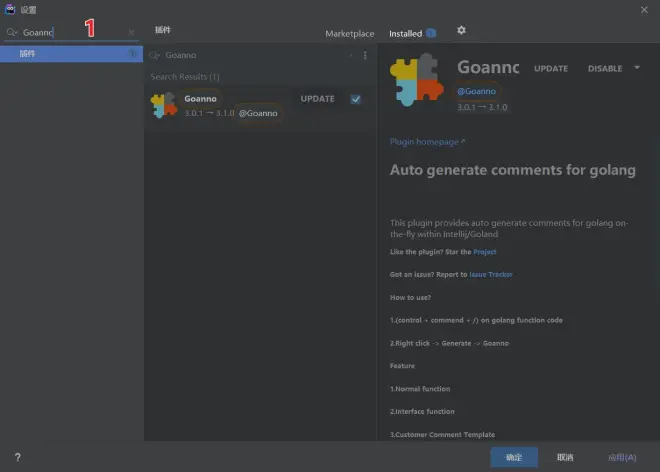The height and width of the screenshot is (472, 660).
Task: Open plugin settings gear menu
Action: point(461,30)
